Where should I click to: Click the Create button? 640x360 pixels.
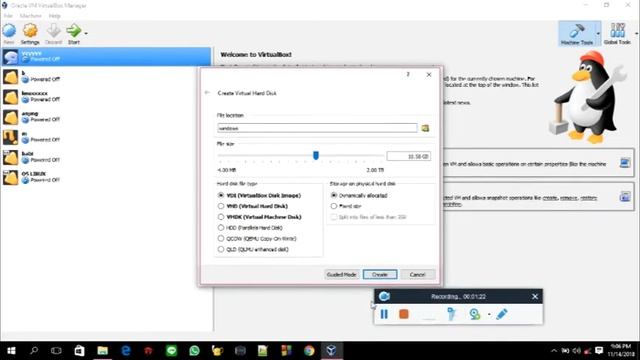[380, 275]
